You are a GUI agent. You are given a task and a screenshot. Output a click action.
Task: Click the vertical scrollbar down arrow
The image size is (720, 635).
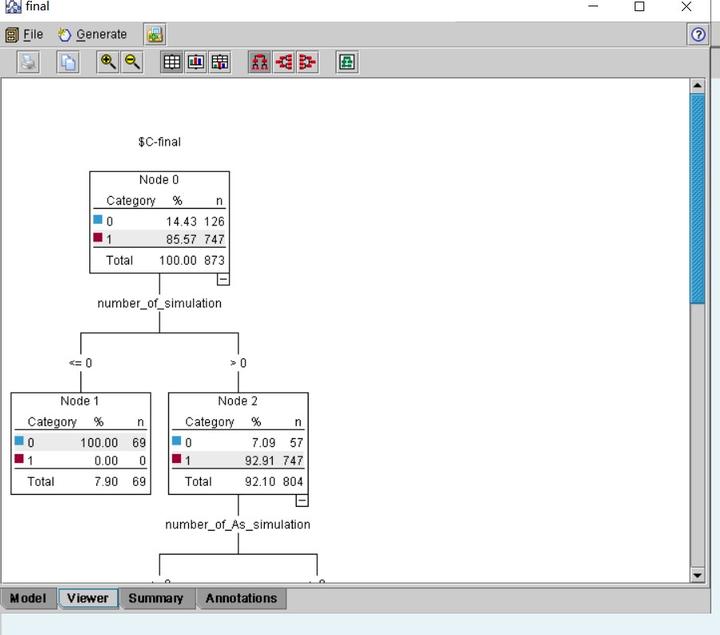[697, 575]
